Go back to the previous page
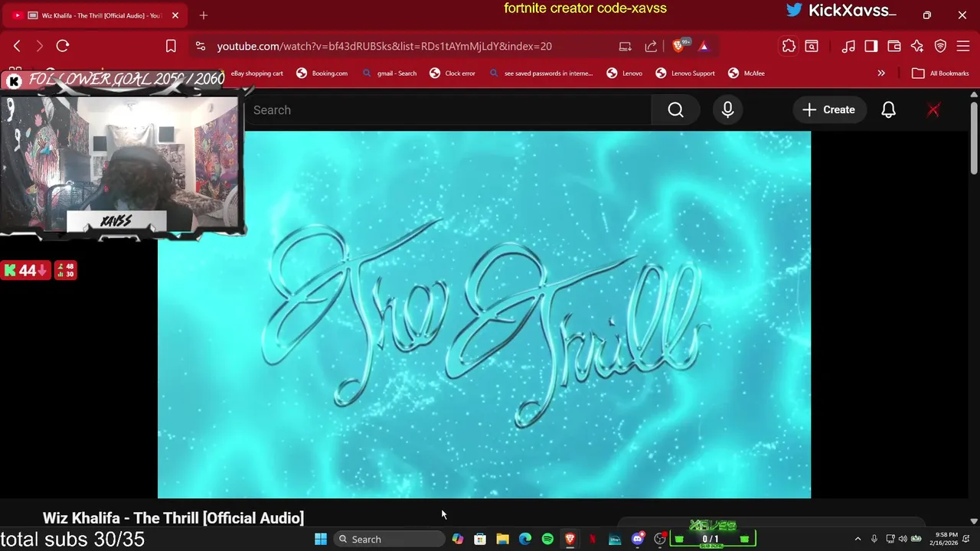Image resolution: width=980 pixels, height=551 pixels. (x=17, y=46)
